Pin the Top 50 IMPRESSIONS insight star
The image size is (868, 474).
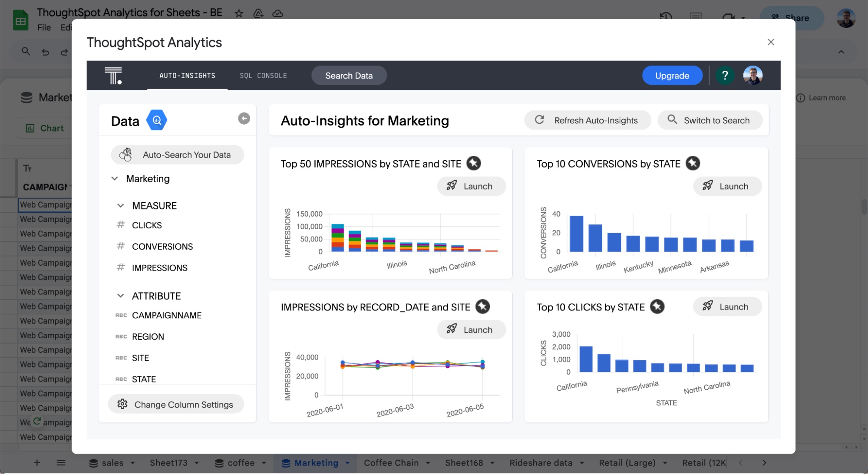click(x=473, y=163)
